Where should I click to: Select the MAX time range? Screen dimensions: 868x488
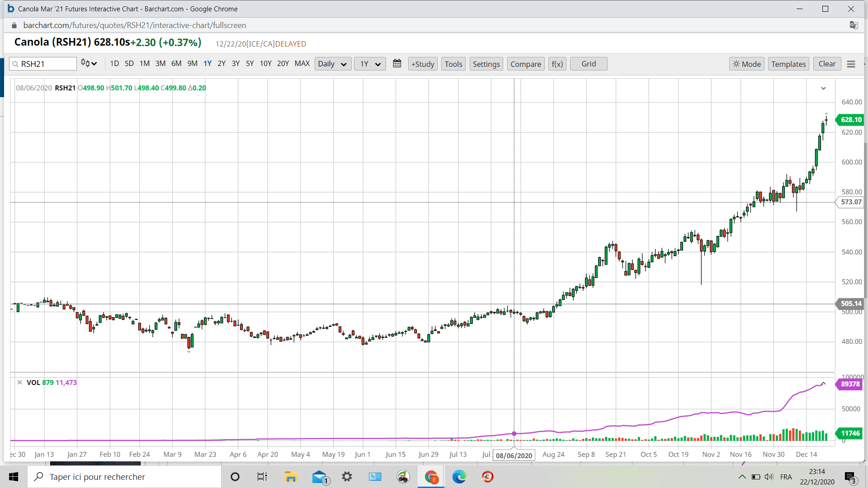[302, 64]
